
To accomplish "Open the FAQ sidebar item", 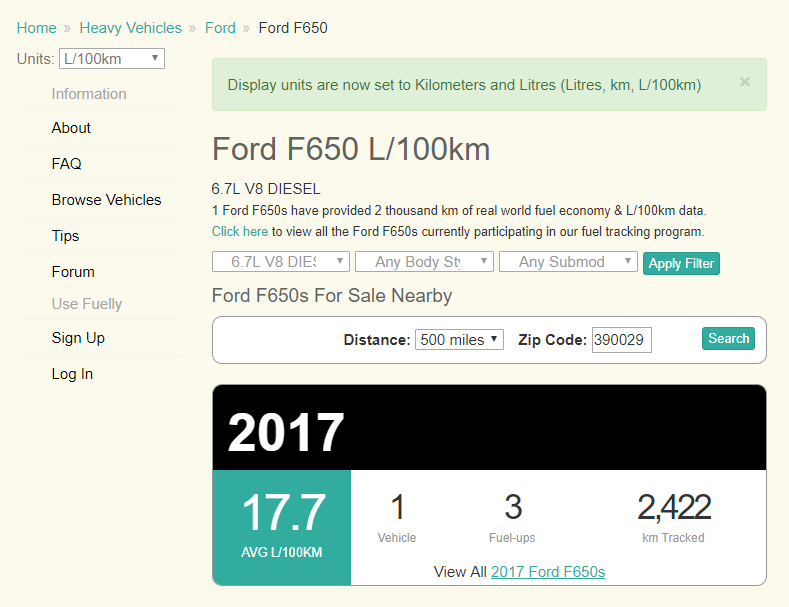I will [66, 164].
